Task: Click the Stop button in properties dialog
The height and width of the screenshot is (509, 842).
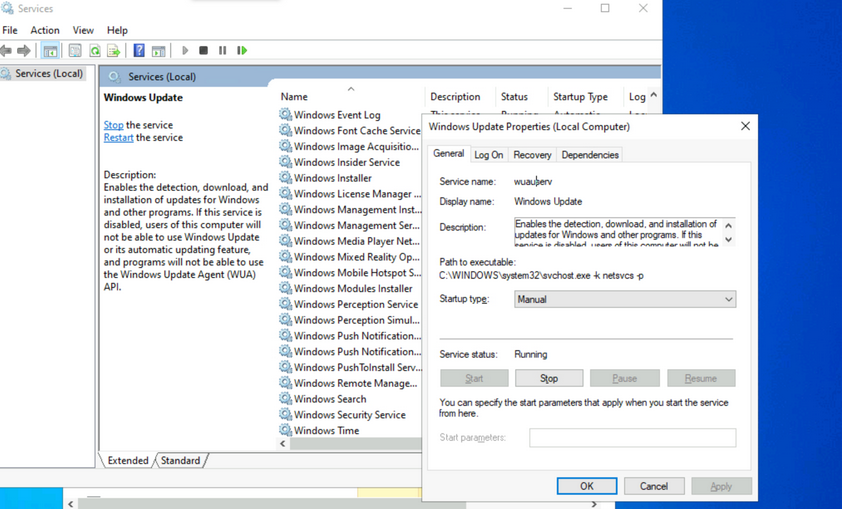Action: (x=549, y=378)
